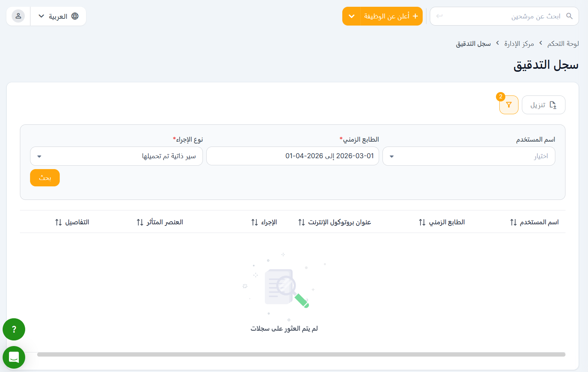
Task: Expand arrow beside أعلن عن الوظيفة
Action: pos(351,16)
